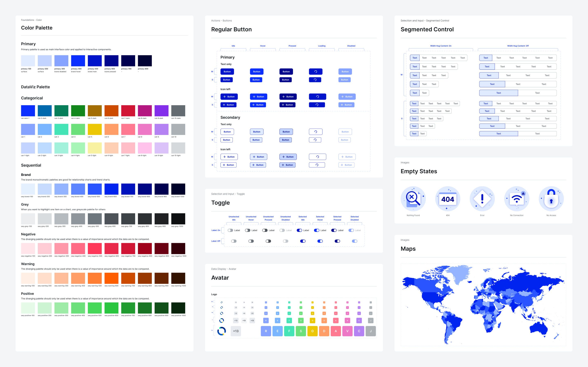The height and width of the screenshot is (367, 588).
Task: Click the largest circular logo avatar
Action: tap(221, 331)
